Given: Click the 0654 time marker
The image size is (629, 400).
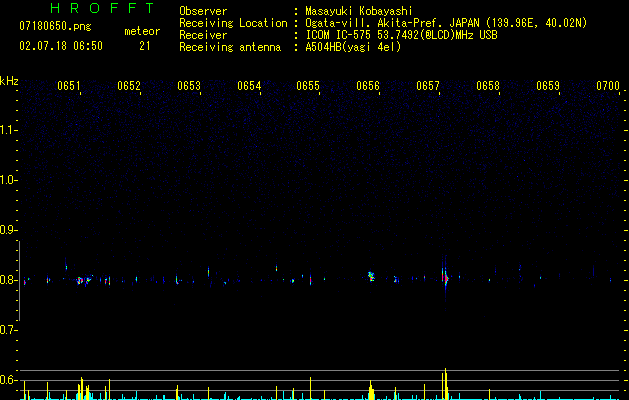Looking at the screenshot, I should (x=249, y=86).
